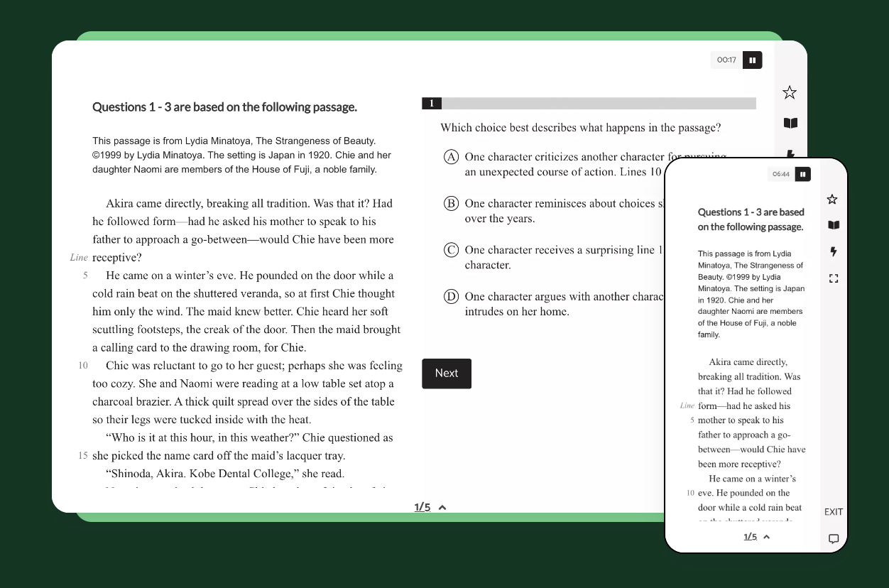This screenshot has height=588, width=889.
Task: Toggle fullscreen icon in the mobile window
Action: (834, 278)
